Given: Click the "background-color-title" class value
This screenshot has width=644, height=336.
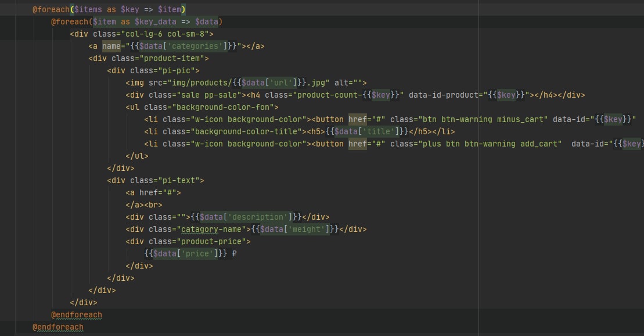Looking at the screenshot, I should (x=248, y=131).
